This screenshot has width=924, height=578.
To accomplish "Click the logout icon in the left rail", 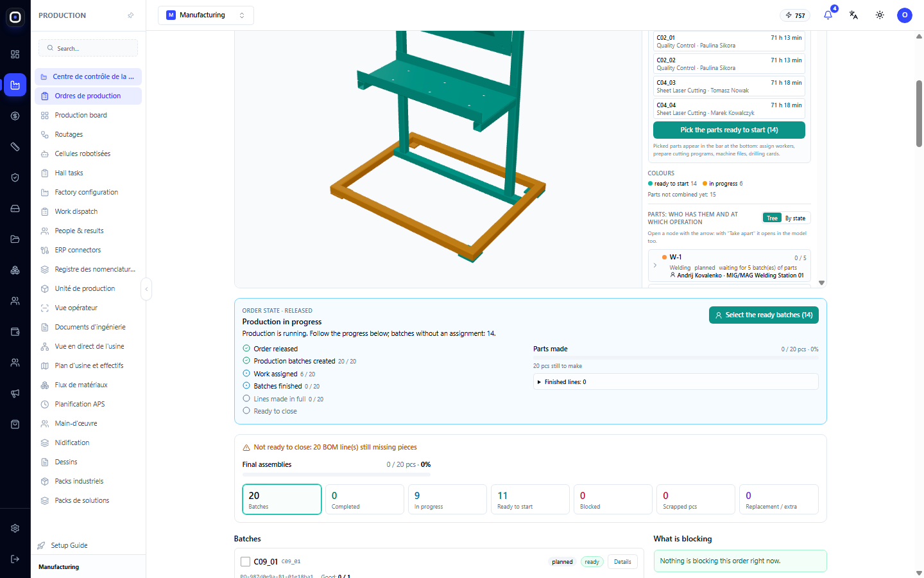I will [x=15, y=559].
